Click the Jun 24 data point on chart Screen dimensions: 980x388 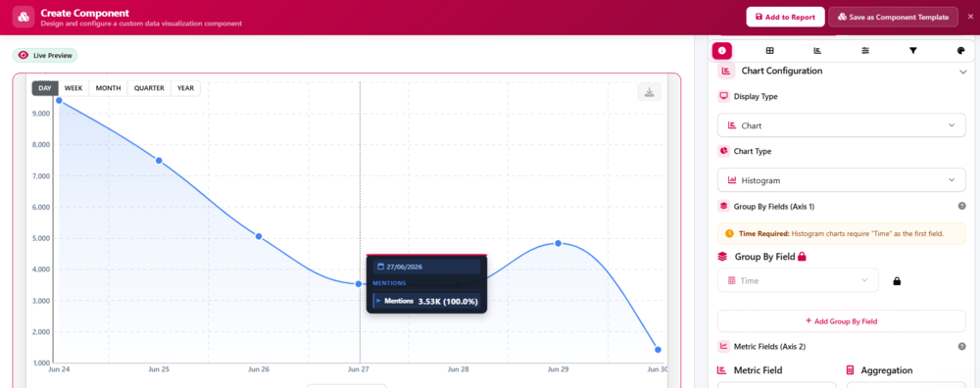pos(59,100)
